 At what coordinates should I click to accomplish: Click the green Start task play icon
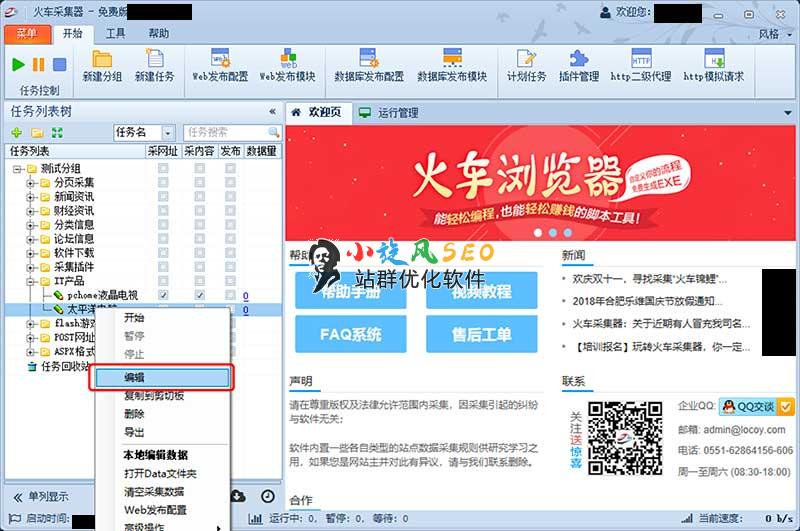point(18,65)
